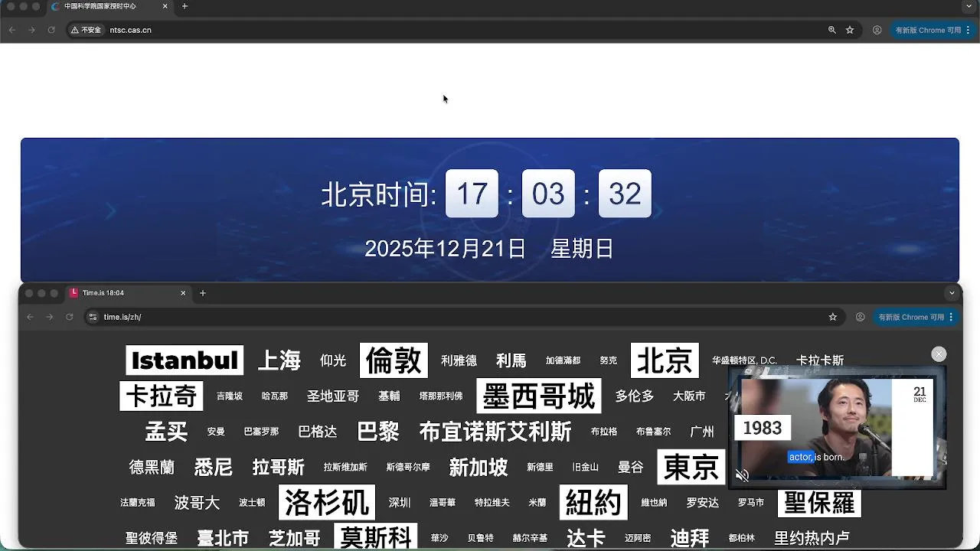This screenshot has height=551, width=980.
Task: Open the 東京 city link
Action: click(691, 467)
